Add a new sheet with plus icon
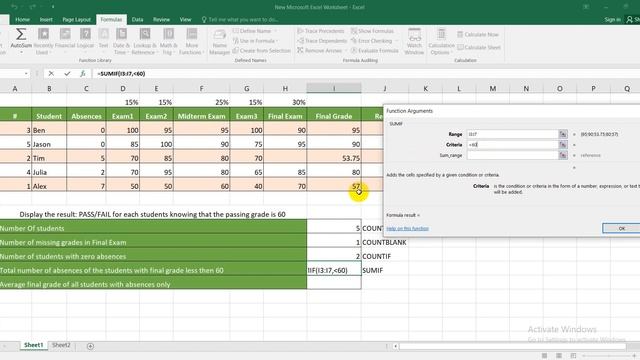The height and width of the screenshot is (360, 640). [x=90, y=346]
